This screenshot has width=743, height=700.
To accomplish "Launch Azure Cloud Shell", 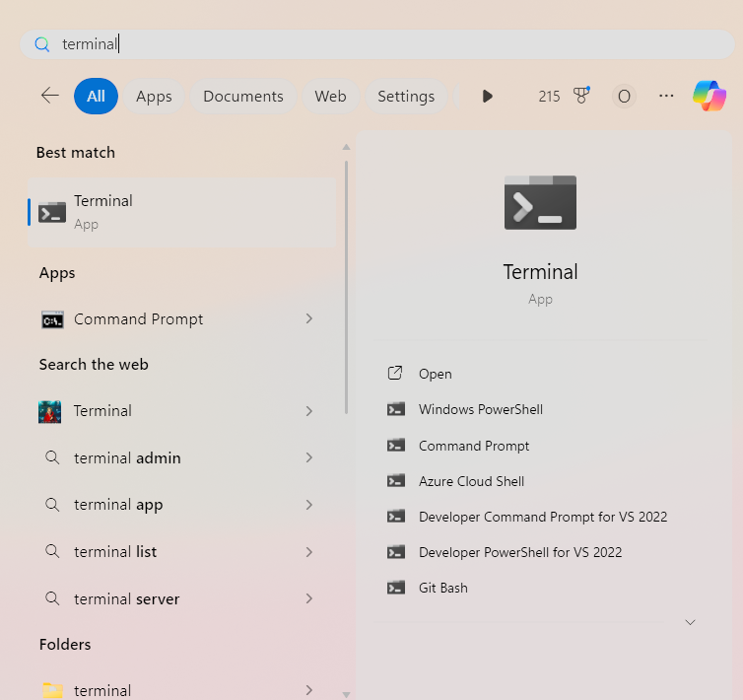I will tap(540, 481).
